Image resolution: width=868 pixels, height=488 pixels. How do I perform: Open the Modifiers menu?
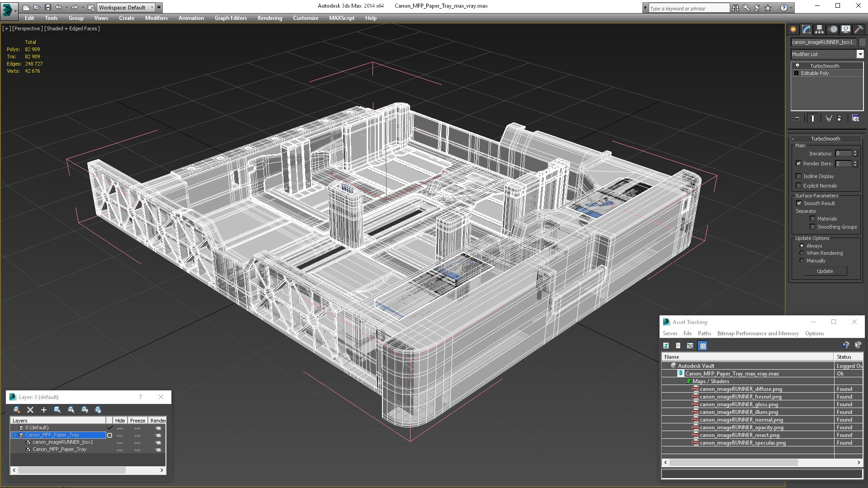[x=156, y=18]
